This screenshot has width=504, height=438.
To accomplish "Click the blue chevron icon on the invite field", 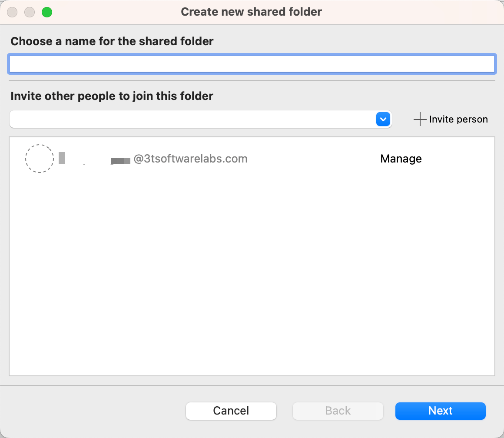I will [382, 119].
